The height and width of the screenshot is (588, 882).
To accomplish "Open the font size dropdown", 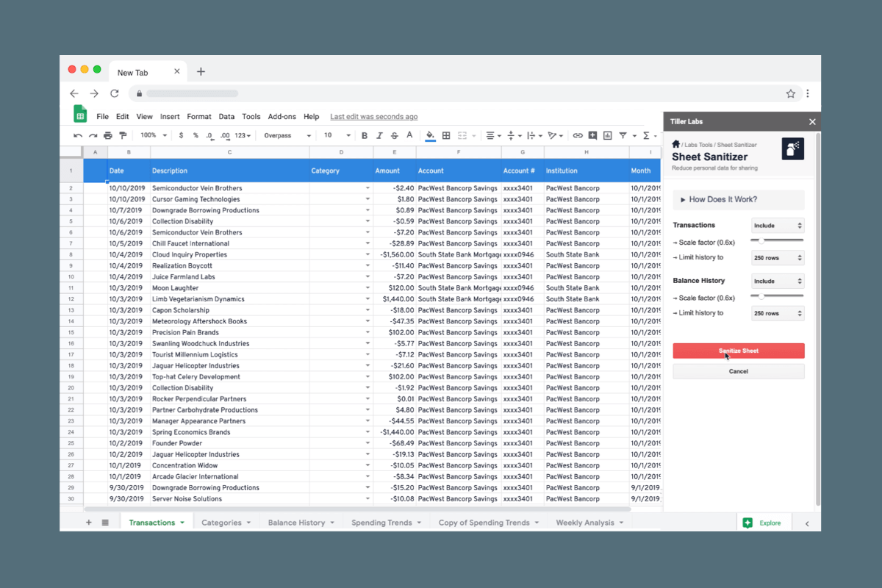I will pos(337,135).
